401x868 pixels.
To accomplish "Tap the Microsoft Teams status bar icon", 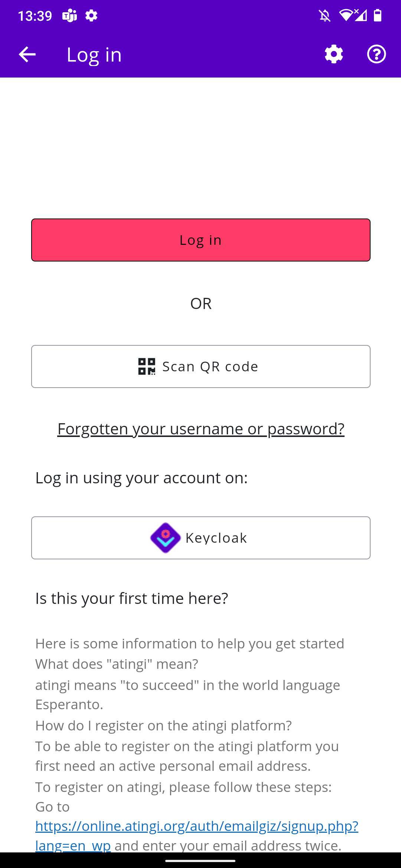I will tap(69, 16).
